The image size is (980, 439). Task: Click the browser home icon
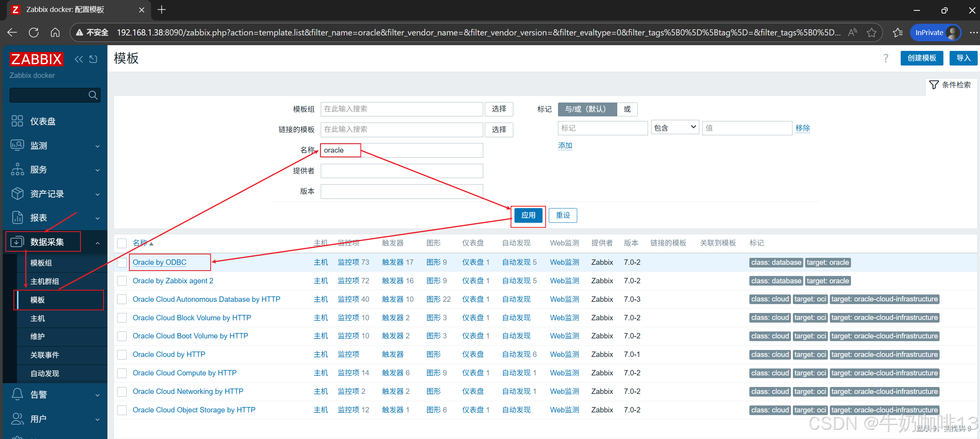click(55, 32)
